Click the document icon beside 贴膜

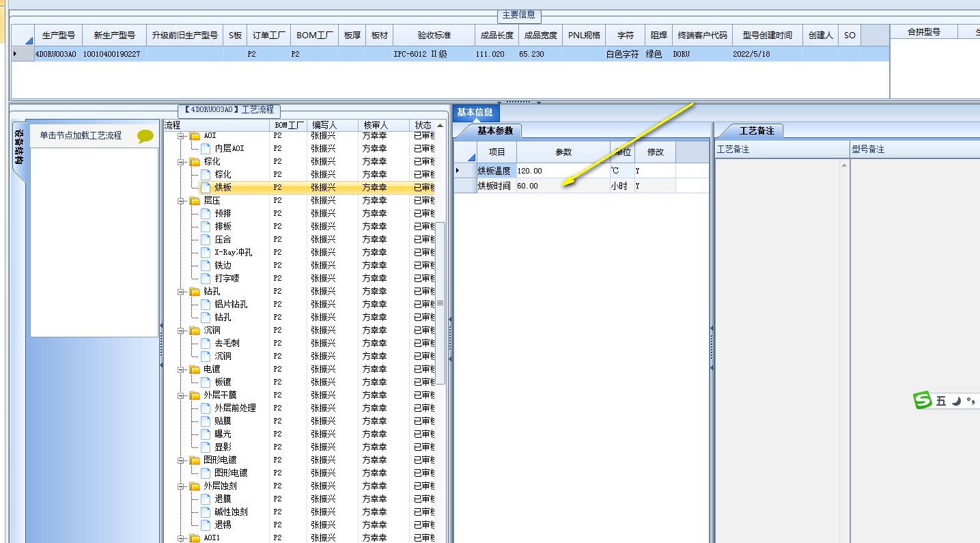pos(206,421)
